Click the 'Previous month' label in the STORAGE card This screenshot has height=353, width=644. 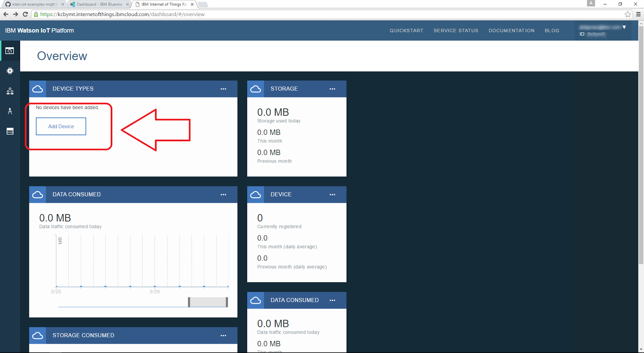click(275, 161)
